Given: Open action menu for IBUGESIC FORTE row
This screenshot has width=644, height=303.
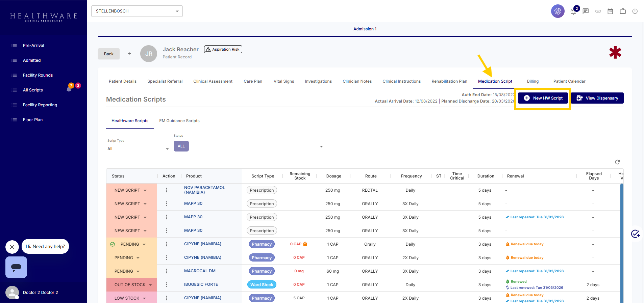Looking at the screenshot, I should tap(167, 284).
